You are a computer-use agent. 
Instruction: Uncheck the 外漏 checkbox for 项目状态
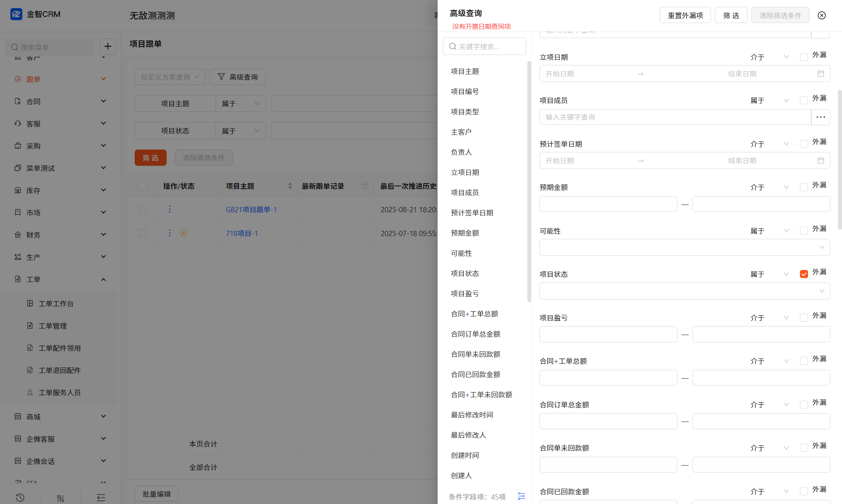804,274
